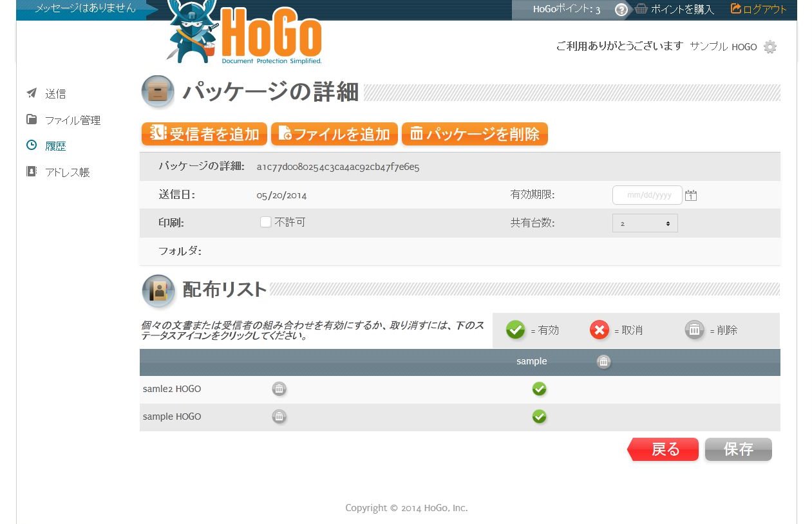
Task: Open calendar picker for expiration date
Action: tap(691, 195)
